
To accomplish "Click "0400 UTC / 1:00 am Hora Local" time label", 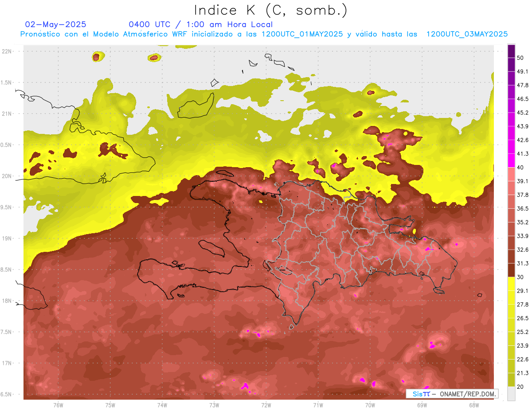I will coord(200,24).
